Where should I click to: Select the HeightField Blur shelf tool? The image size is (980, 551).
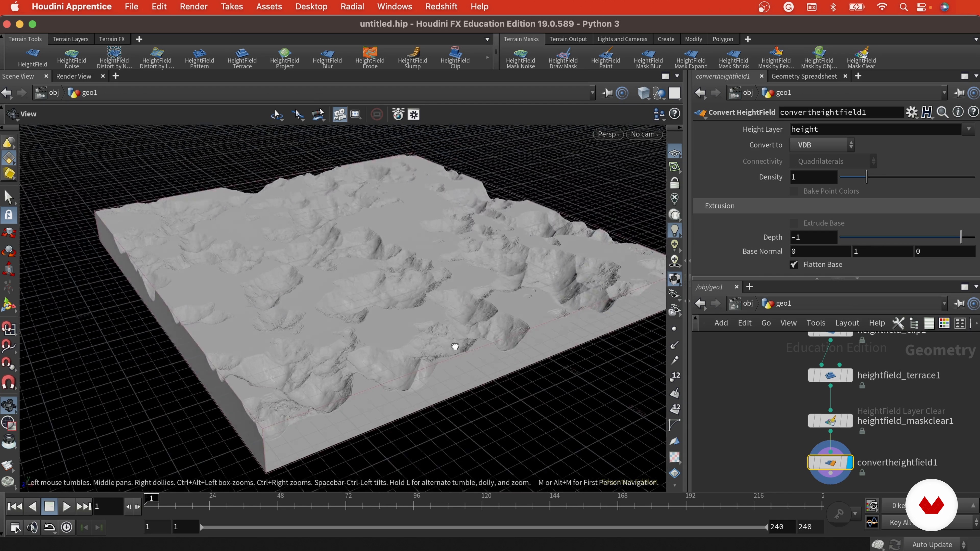point(327,58)
